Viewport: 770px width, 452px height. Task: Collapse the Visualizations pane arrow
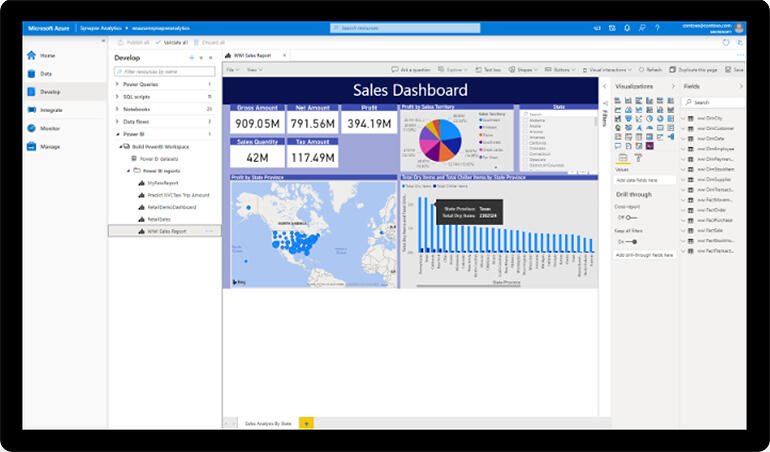tap(673, 86)
